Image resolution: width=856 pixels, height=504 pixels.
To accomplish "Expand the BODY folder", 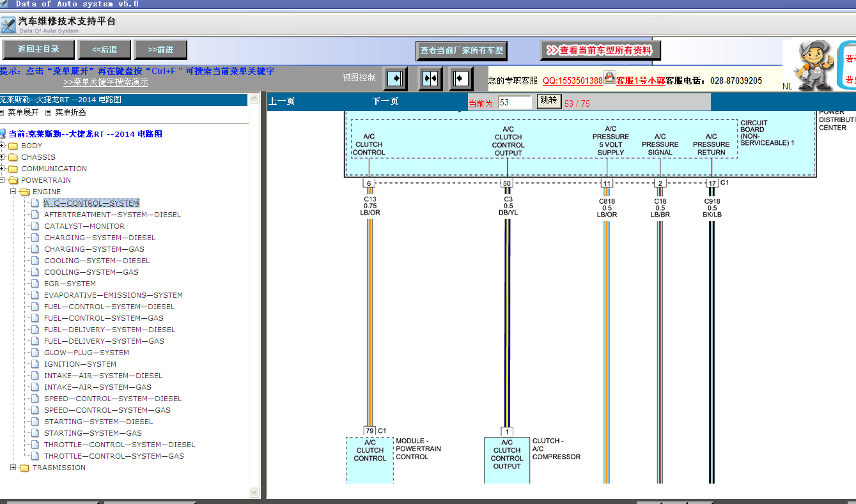I will [3, 146].
